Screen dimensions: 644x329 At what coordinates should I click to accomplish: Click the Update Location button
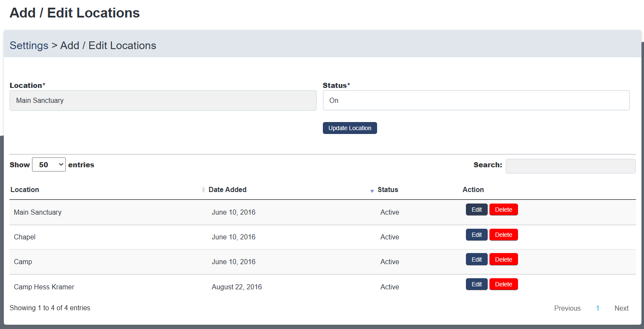tap(350, 128)
